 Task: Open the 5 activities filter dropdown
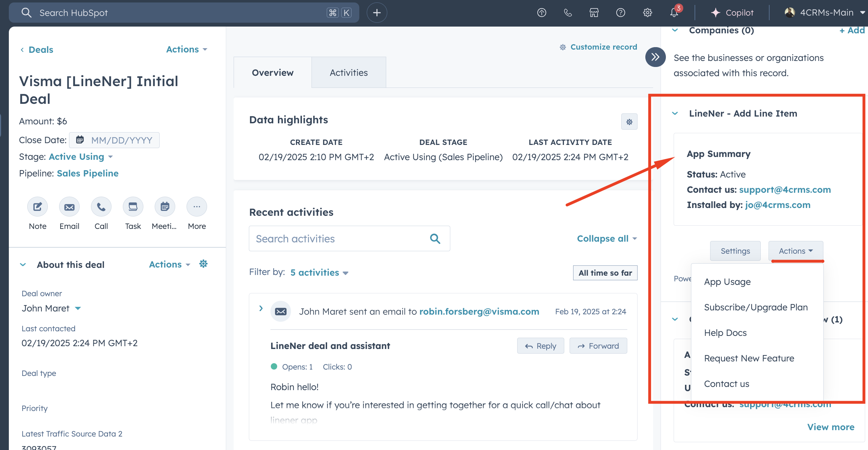point(319,272)
